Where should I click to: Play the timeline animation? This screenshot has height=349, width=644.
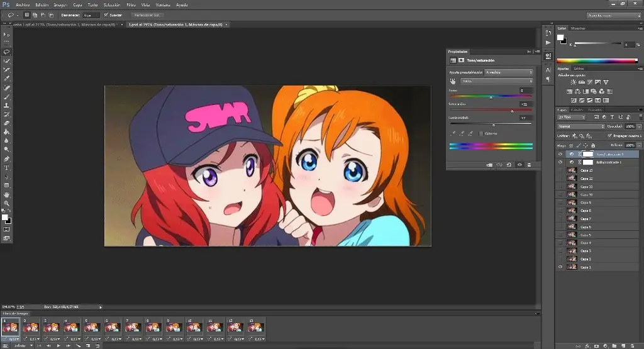click(58, 345)
